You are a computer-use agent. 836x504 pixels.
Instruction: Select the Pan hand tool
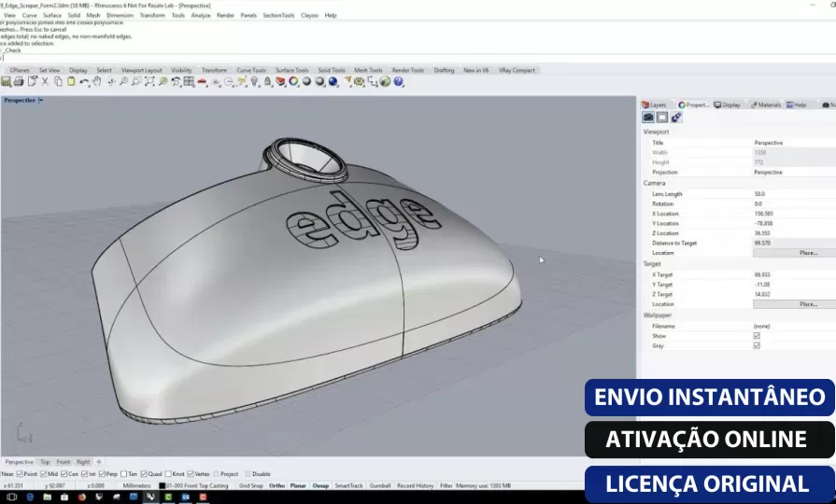click(x=97, y=81)
